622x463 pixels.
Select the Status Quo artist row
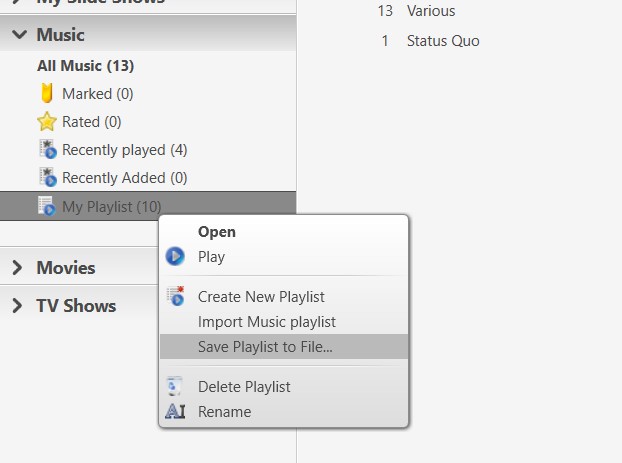(x=443, y=41)
